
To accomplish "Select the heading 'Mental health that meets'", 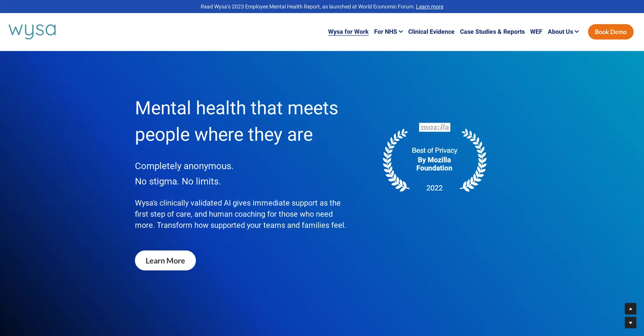I will [x=237, y=108].
